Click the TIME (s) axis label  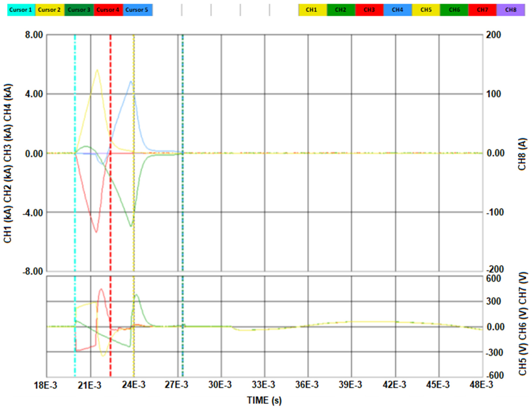coord(264,400)
